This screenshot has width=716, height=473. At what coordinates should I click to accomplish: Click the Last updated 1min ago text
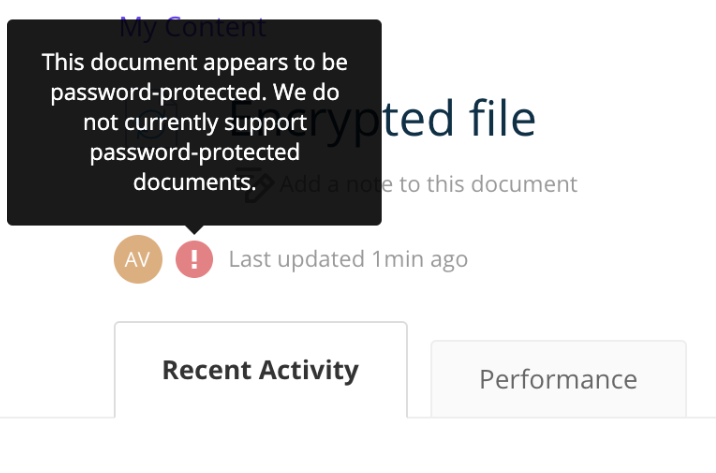[x=348, y=259]
